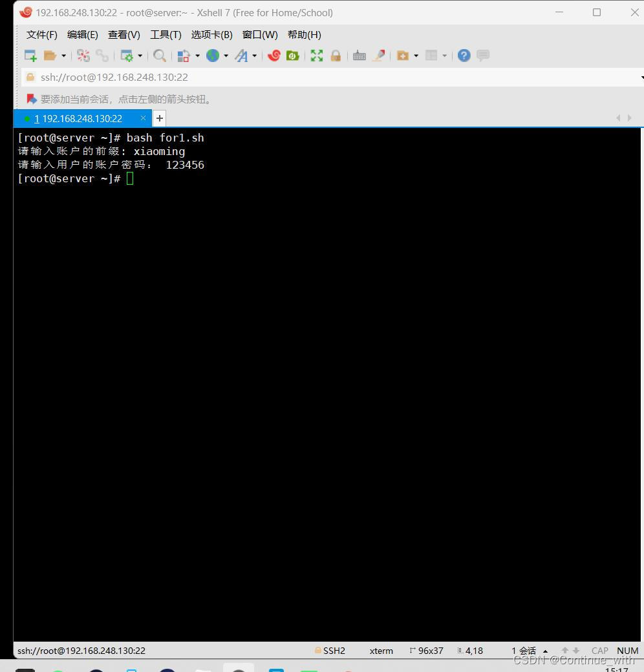Image resolution: width=644 pixels, height=672 pixels.
Task: Minimize the Xshell window
Action: click(x=559, y=12)
